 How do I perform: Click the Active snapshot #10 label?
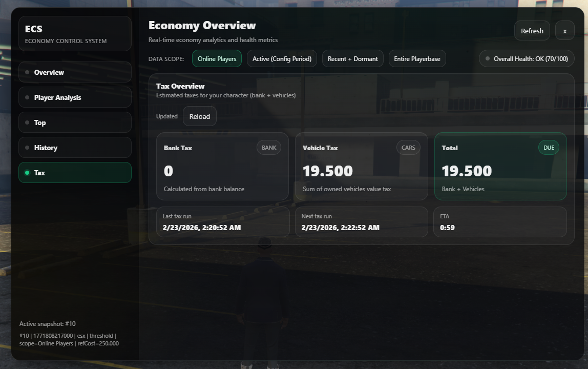[48, 323]
